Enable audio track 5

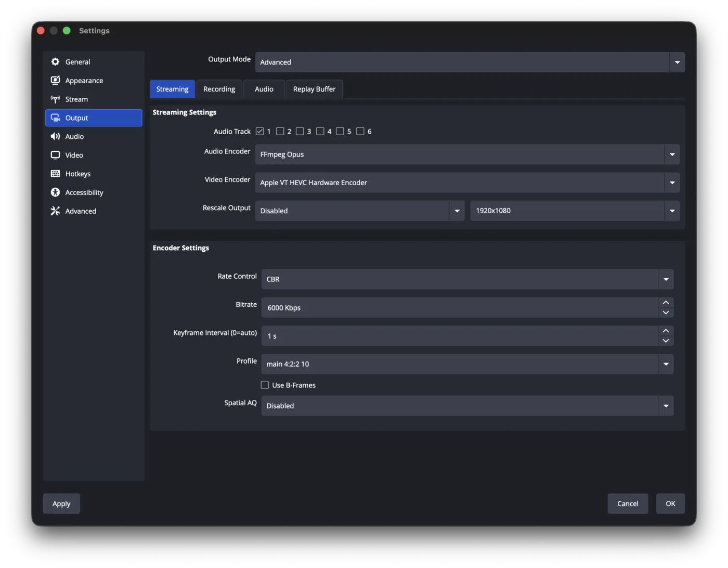tap(340, 131)
